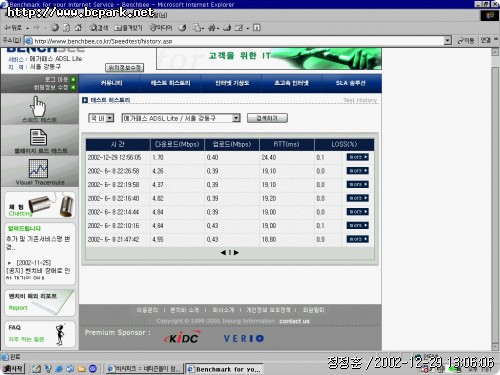The width and height of the screenshot is (500, 375).
Task: Go to Home using the house icon
Action: pos(78,28)
